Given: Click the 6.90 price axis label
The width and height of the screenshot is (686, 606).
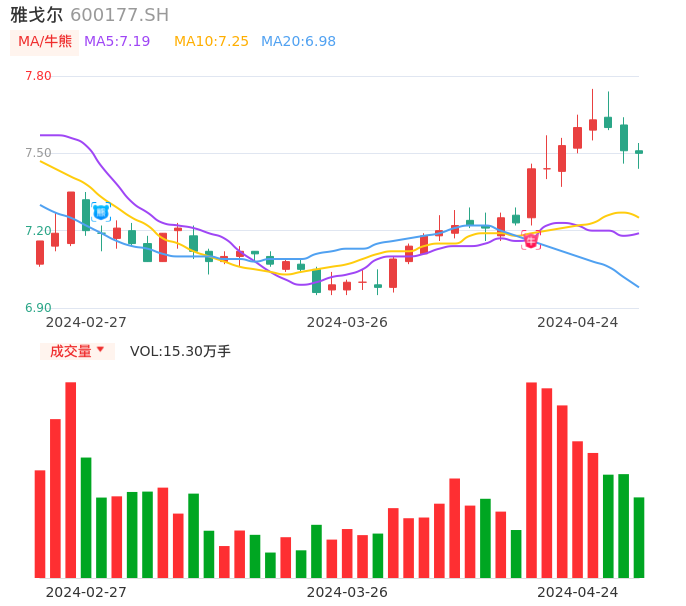Looking at the screenshot, I should click(x=38, y=308).
